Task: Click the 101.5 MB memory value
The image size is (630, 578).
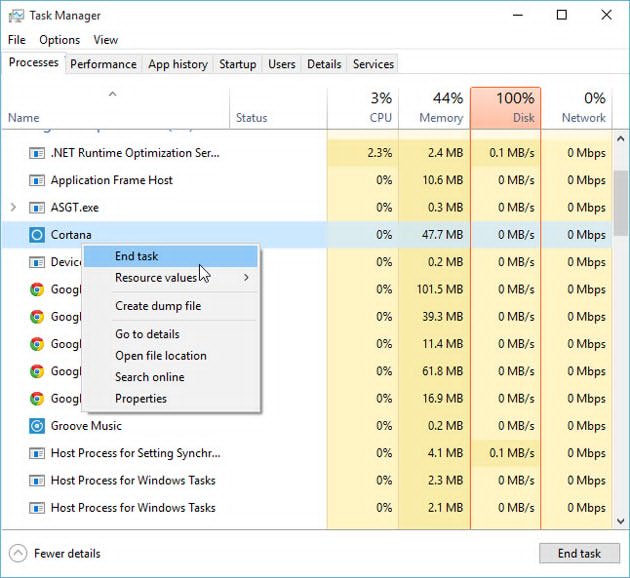Action: point(440,290)
